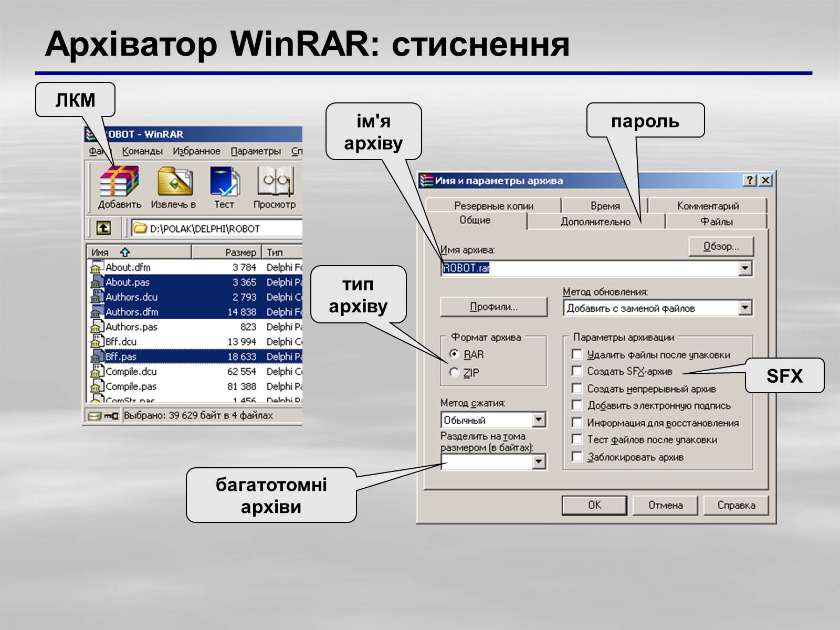The height and width of the screenshot is (630, 840).
Task: Sort by Размер column header
Action: tap(226, 253)
